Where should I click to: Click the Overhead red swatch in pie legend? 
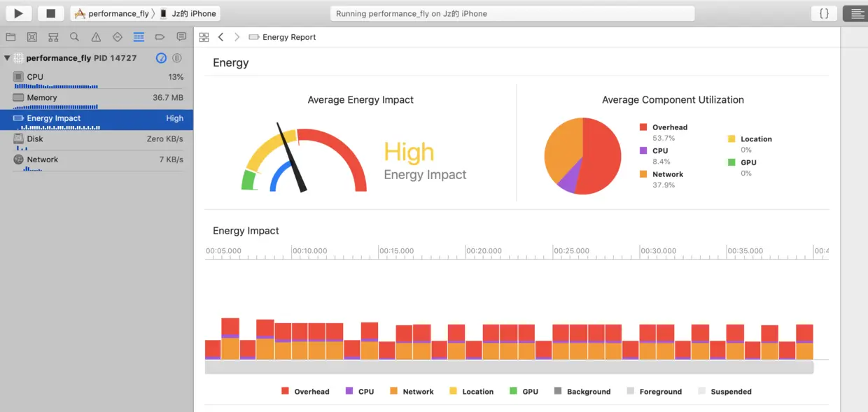[x=643, y=127]
